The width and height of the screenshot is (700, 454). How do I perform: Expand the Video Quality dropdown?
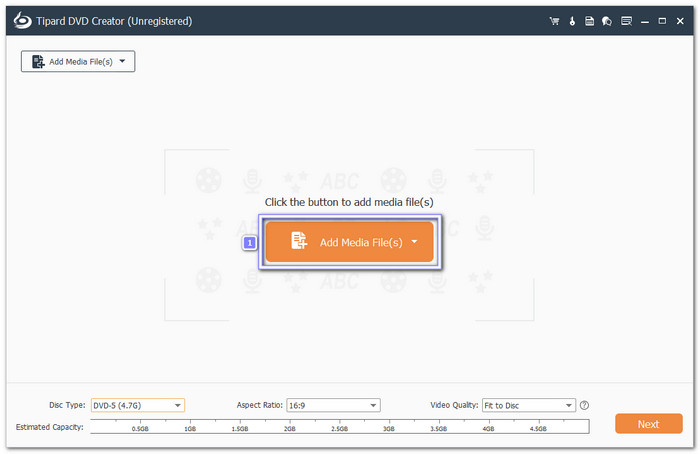click(x=528, y=405)
